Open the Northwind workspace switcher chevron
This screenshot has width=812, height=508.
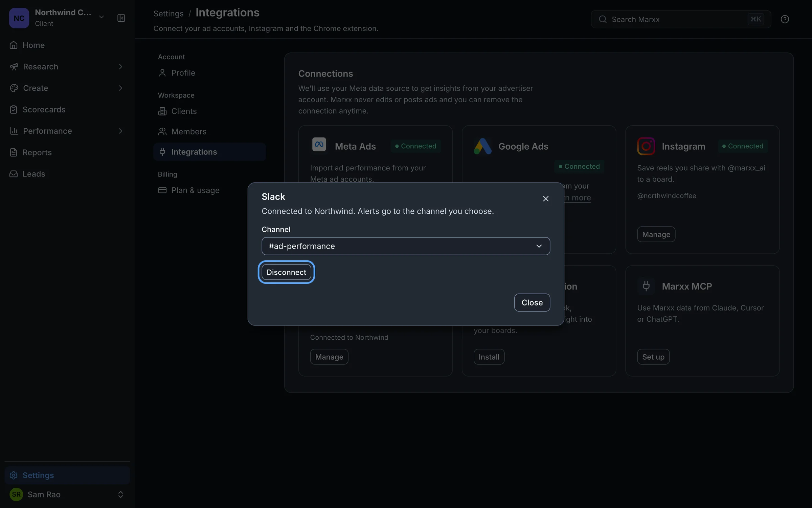click(101, 17)
